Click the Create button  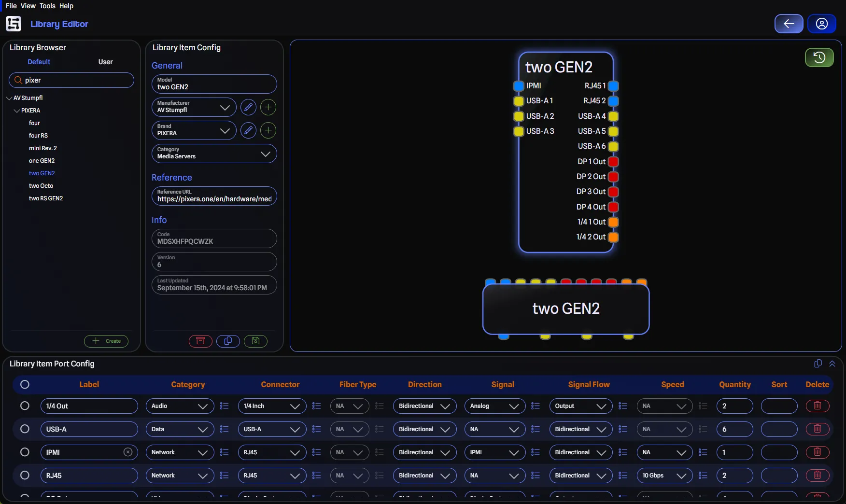coord(106,341)
